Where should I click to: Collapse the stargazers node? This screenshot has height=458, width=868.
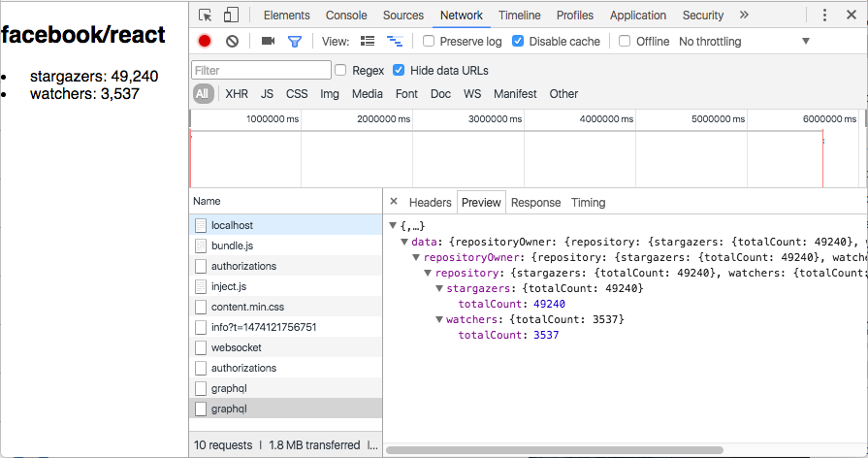pos(439,288)
